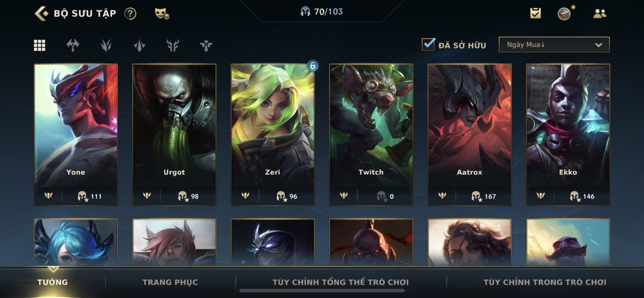The height and width of the screenshot is (298, 644).
Task: Open the missions checklist icon
Action: 536,13
